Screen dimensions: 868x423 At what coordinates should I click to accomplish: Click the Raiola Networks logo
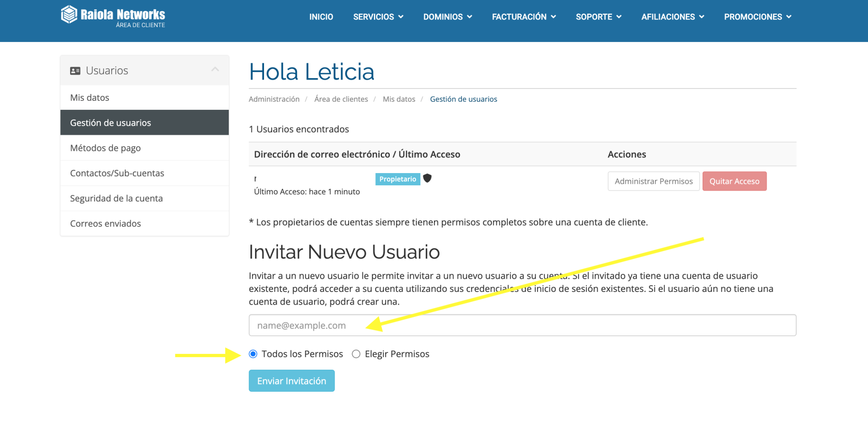[113, 16]
